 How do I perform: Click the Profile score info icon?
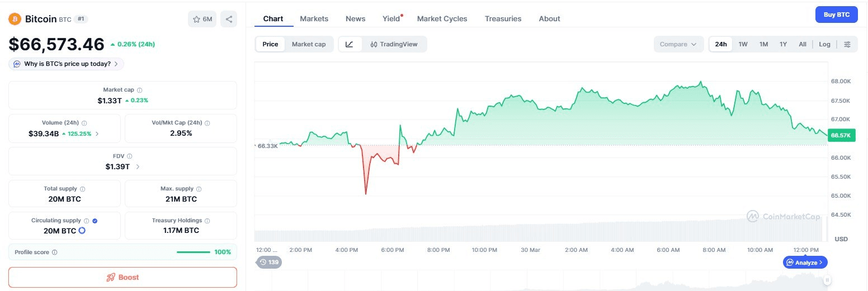(x=54, y=252)
